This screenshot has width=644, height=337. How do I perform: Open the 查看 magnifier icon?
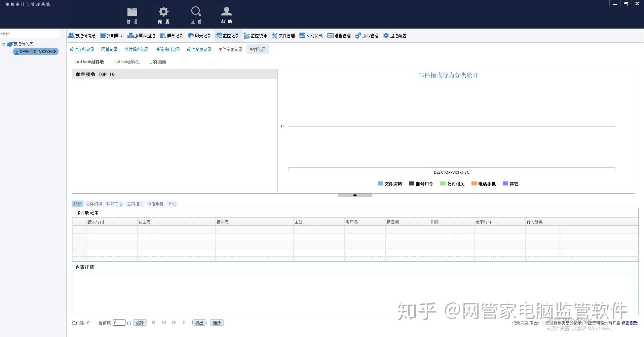(x=196, y=15)
